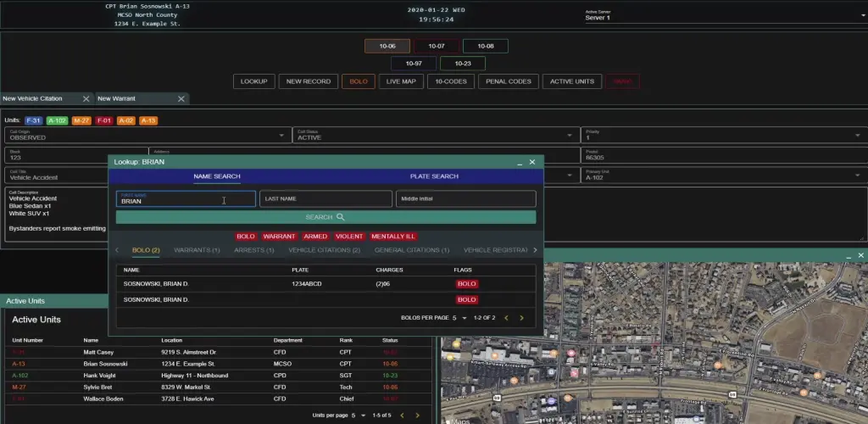Set status with the 10-06 button
Image resolution: width=868 pixels, height=424 pixels.
(387, 46)
